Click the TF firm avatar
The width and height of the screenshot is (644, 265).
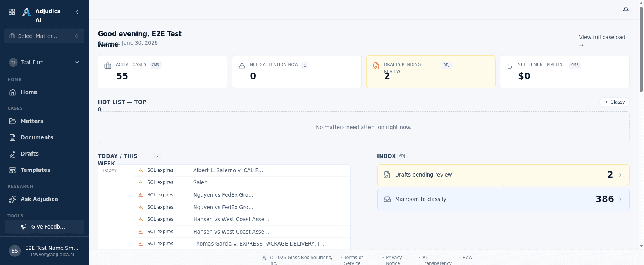tap(14, 62)
